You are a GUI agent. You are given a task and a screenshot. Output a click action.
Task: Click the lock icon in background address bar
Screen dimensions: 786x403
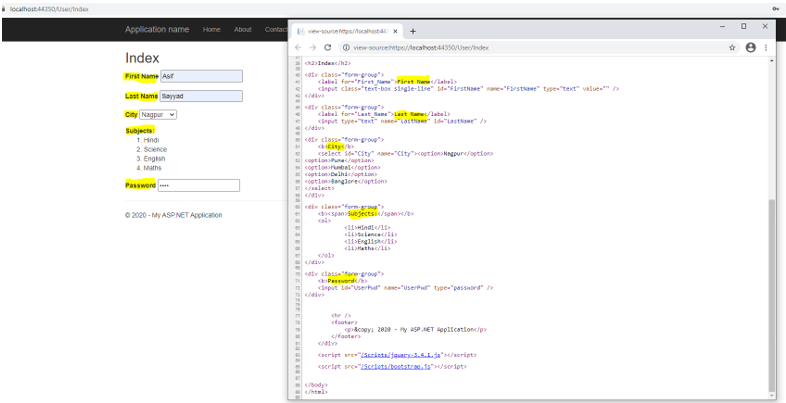pos(5,9)
